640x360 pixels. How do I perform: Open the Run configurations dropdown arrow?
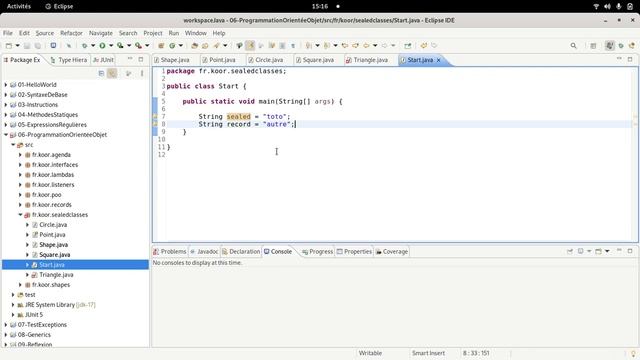111,46
